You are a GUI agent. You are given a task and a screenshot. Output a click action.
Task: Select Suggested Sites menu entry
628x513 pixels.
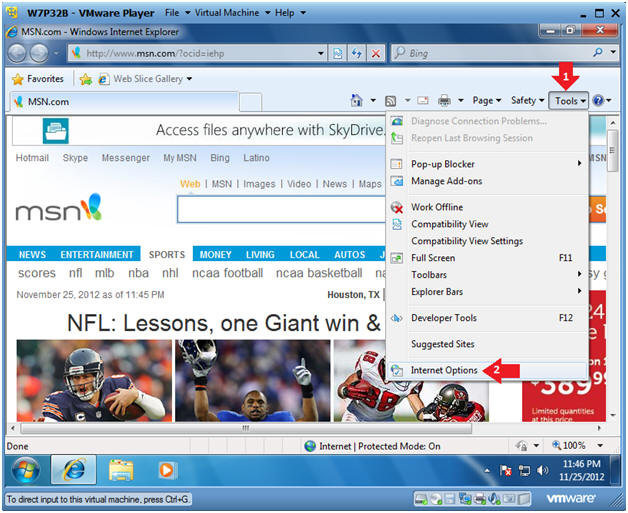[487, 344]
